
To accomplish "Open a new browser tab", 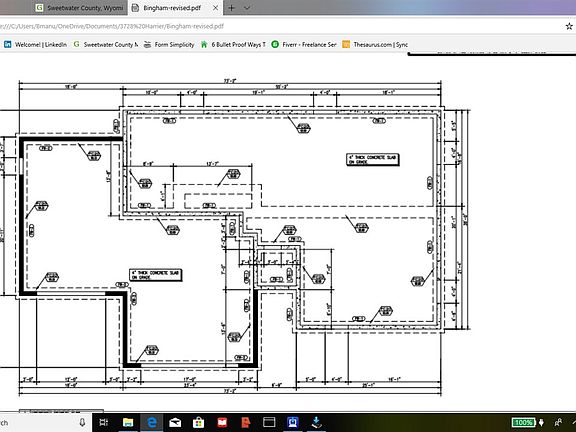I will click(231, 8).
